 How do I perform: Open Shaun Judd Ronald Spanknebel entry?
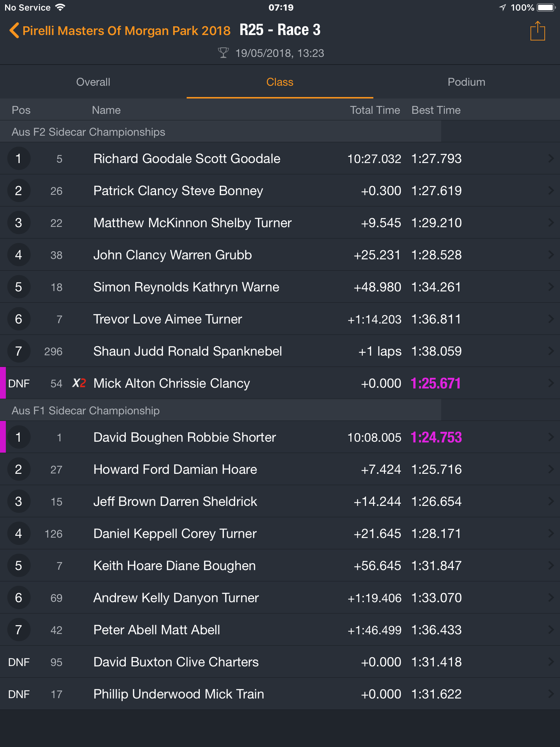[280, 351]
